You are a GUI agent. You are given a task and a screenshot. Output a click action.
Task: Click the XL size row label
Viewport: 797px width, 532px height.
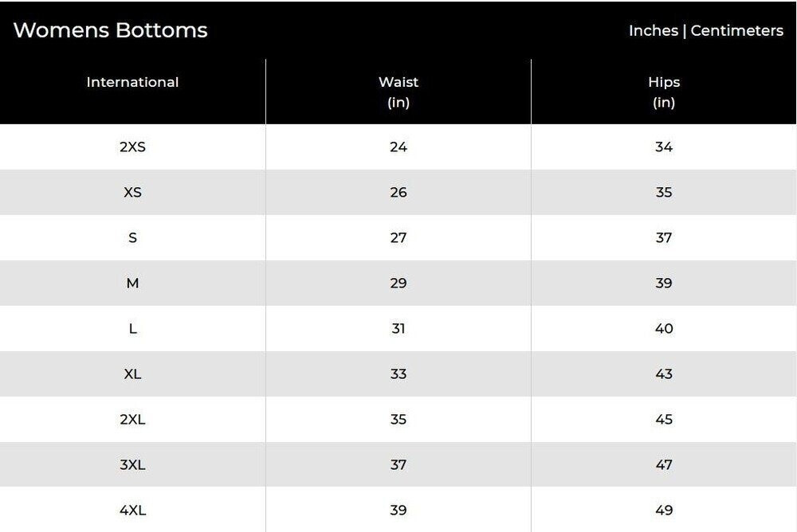[132, 374]
